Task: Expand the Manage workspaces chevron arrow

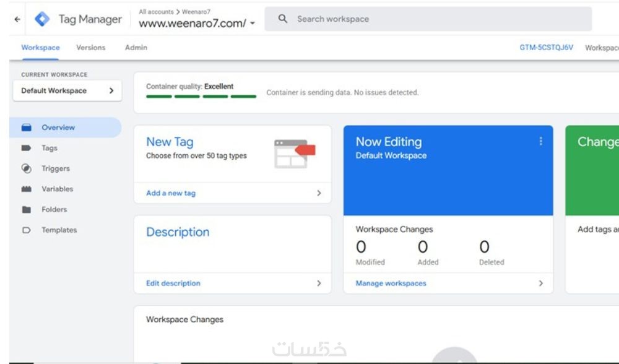Action: pos(540,284)
